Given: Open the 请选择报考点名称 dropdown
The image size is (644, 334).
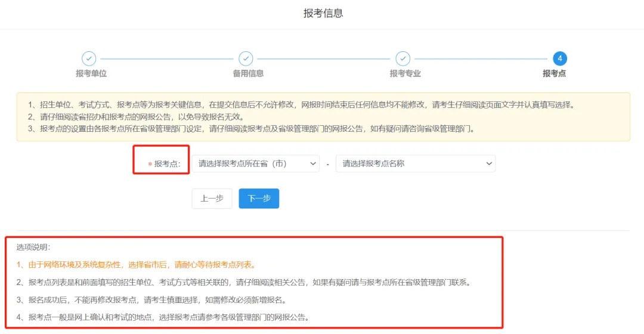Looking at the screenshot, I should click(x=416, y=163).
